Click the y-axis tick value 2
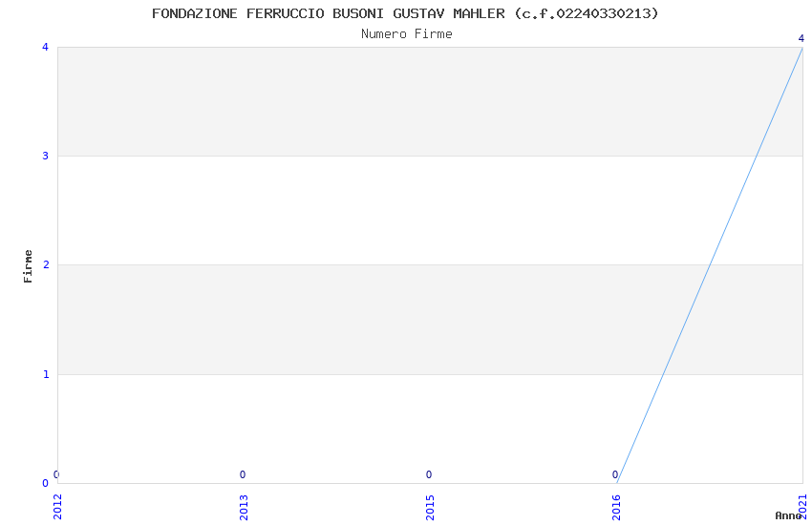Image resolution: width=812 pixels, height=525 pixels. (46, 264)
